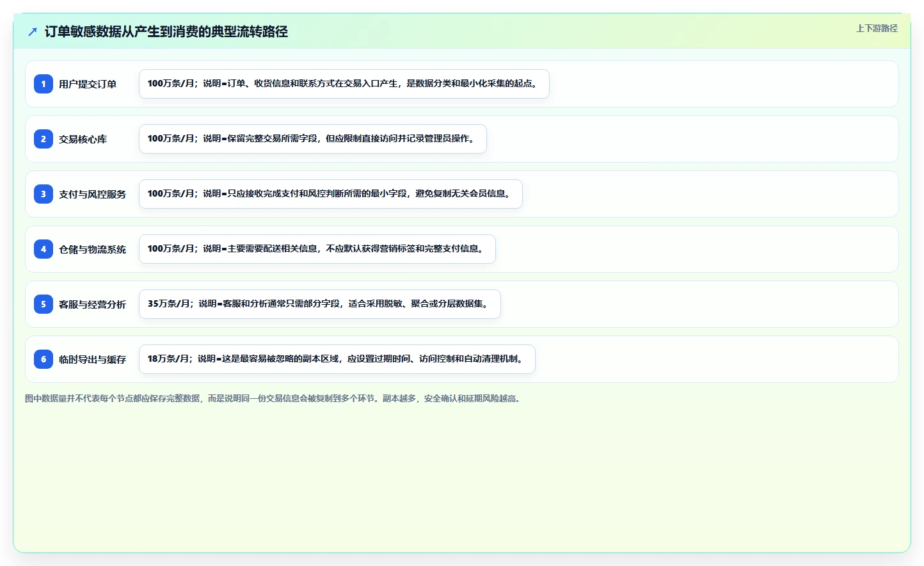This screenshot has height=566, width=924.
Task: Click the 客服与经营分析 label
Action: tap(93, 304)
